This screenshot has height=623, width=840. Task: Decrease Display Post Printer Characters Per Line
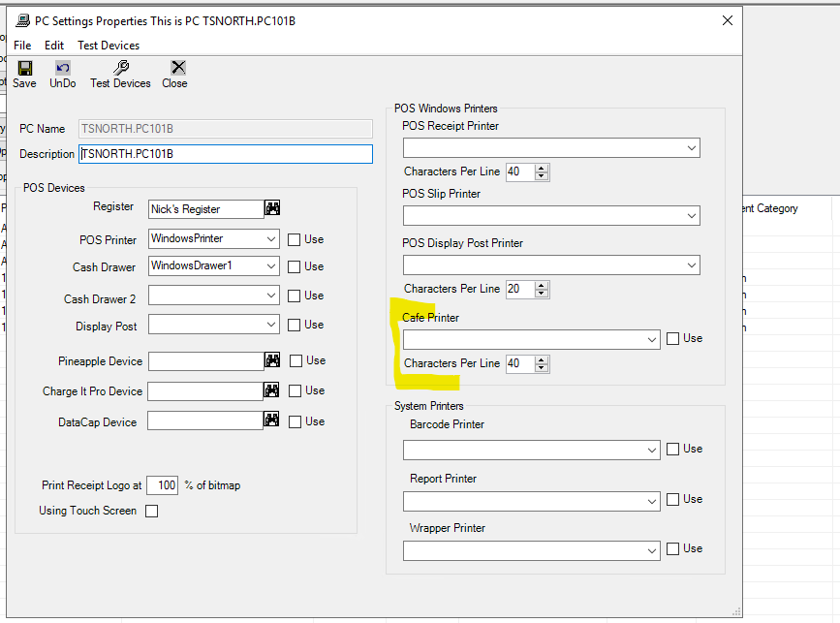pyautogui.click(x=542, y=293)
